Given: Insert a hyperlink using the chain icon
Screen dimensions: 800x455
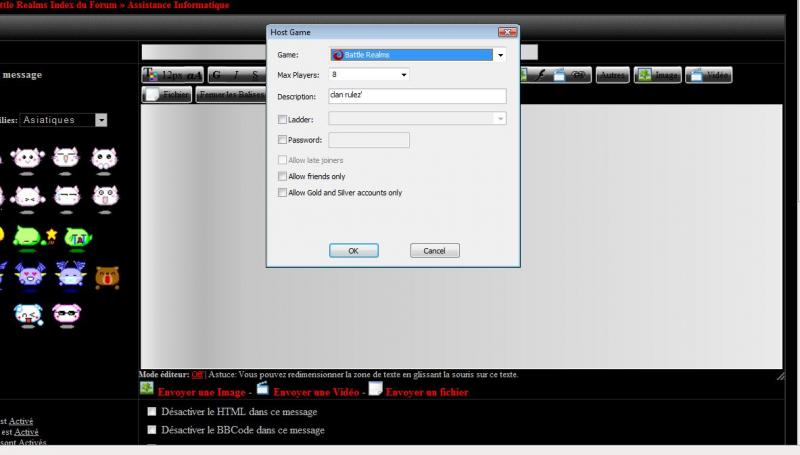Looking at the screenshot, I should click(x=578, y=75).
